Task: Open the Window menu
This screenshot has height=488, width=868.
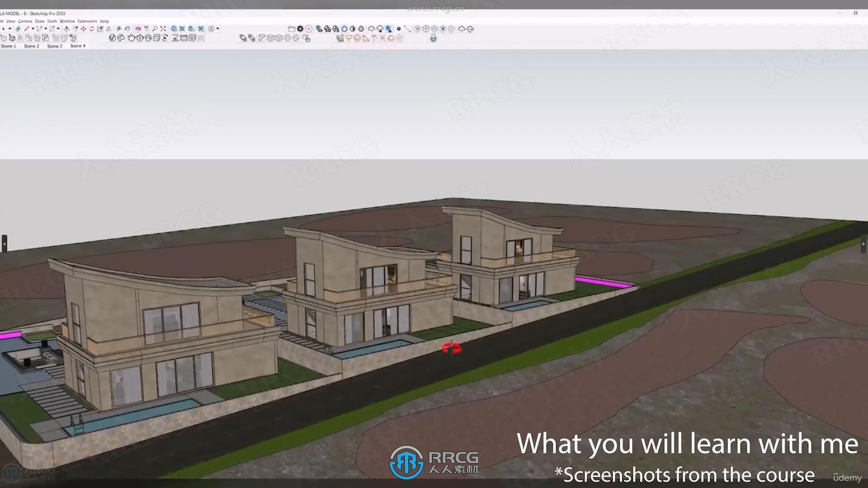Action: tap(67, 21)
